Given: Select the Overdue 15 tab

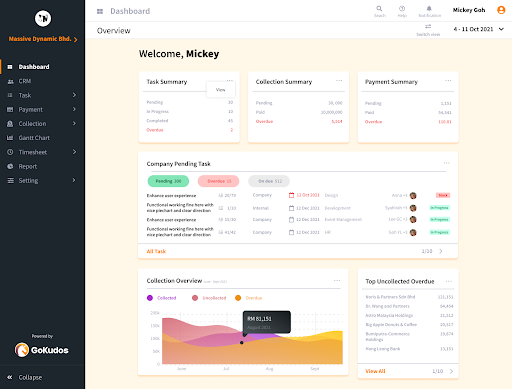Looking at the screenshot, I should (x=219, y=181).
